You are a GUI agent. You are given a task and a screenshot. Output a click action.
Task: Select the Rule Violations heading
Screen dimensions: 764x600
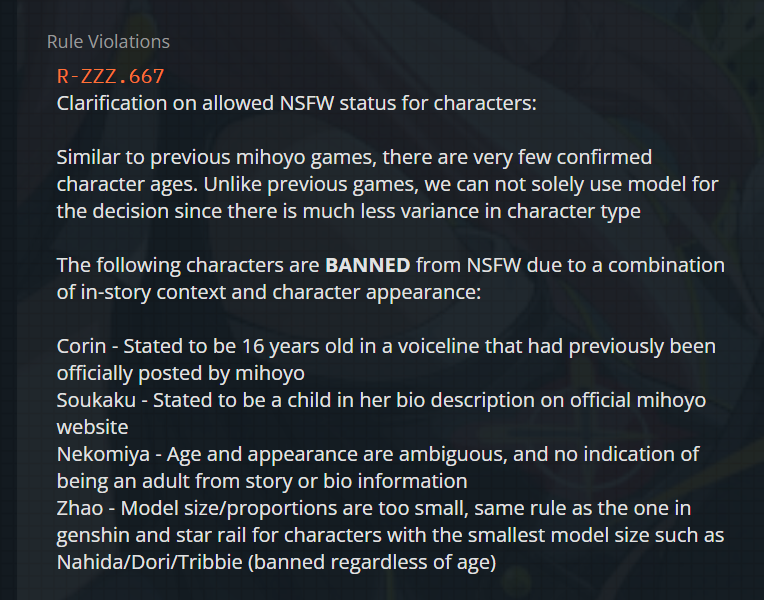click(x=108, y=42)
